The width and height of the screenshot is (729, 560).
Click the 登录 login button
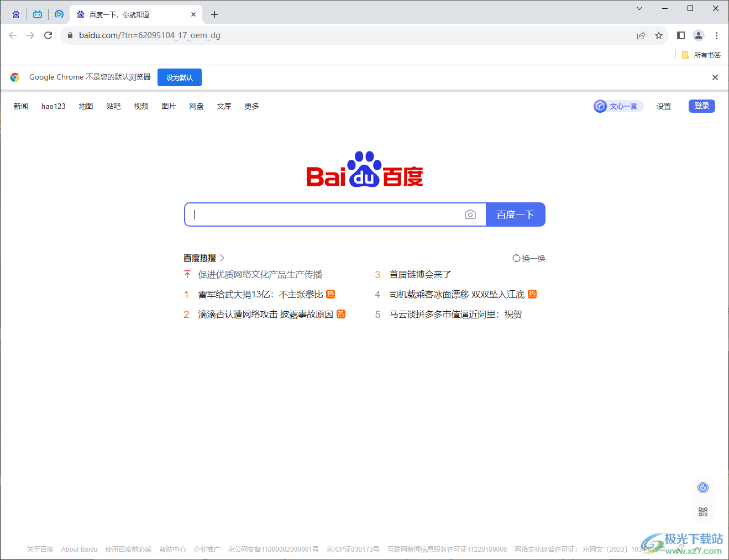702,106
